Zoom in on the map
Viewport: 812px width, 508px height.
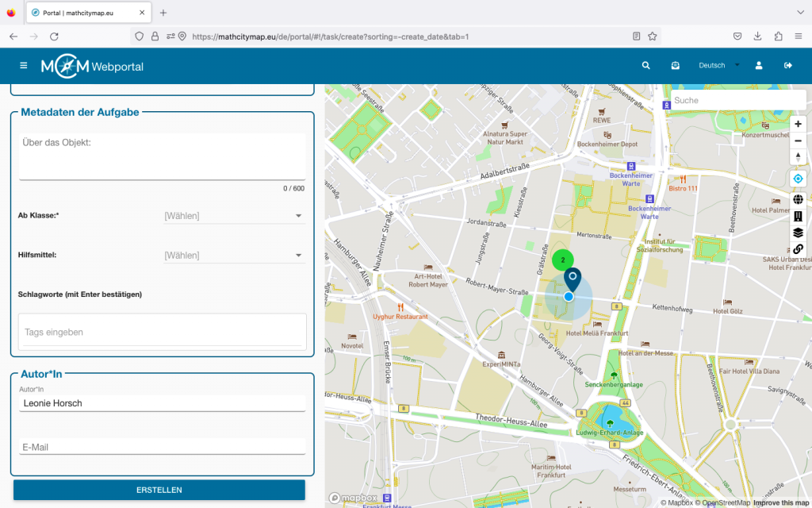(x=798, y=124)
